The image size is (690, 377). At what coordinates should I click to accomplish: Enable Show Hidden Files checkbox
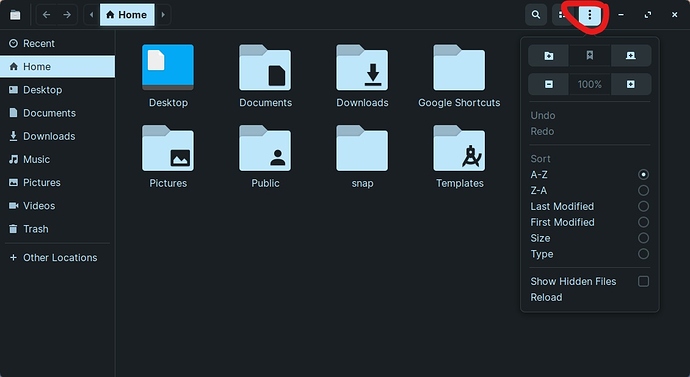643,281
